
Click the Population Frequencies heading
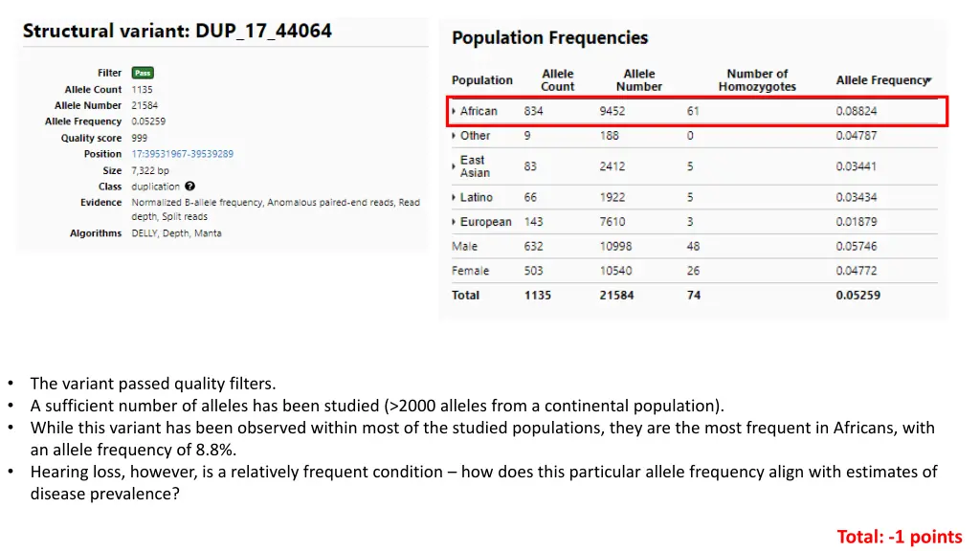pos(550,37)
